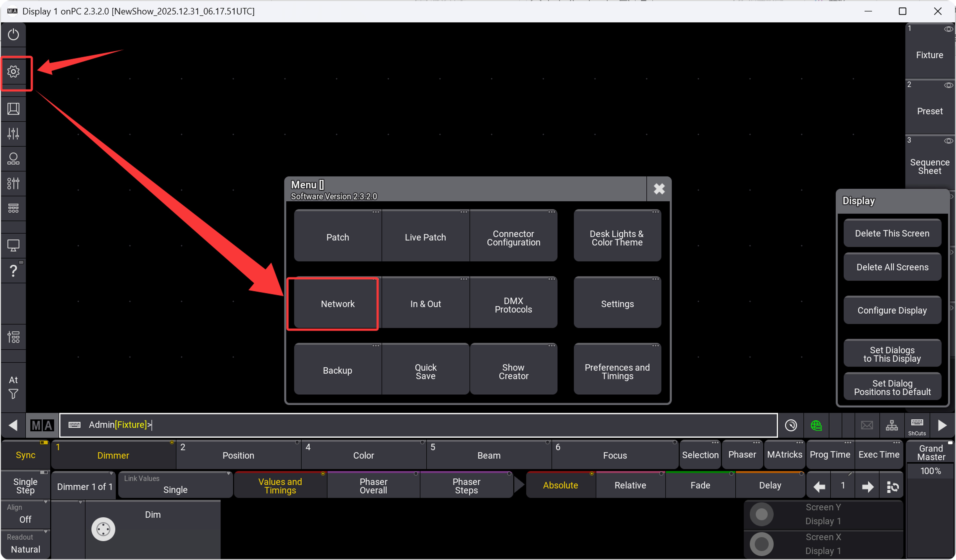Open the Align Off dropdown
The image size is (956, 560).
click(x=25, y=514)
